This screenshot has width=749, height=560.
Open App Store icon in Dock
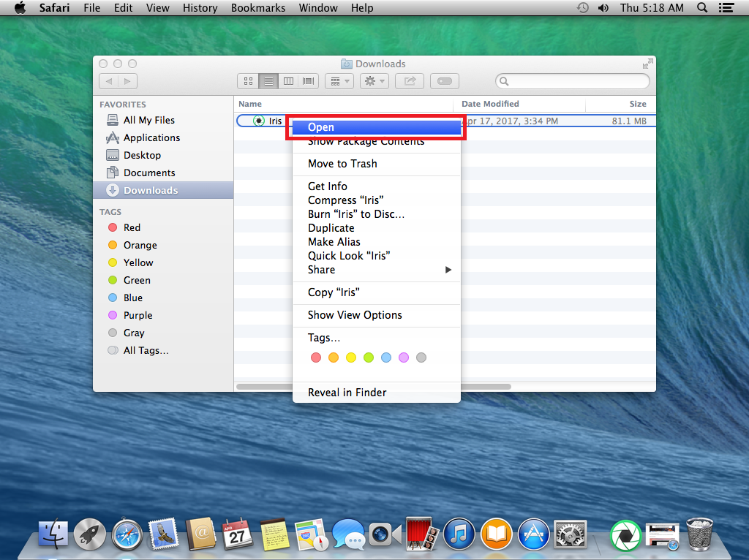pos(533,534)
